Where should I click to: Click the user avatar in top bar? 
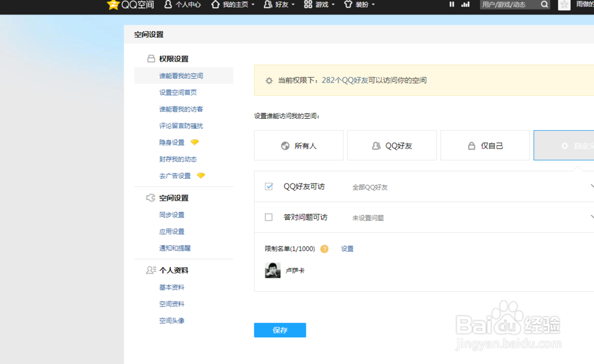tap(564, 5)
